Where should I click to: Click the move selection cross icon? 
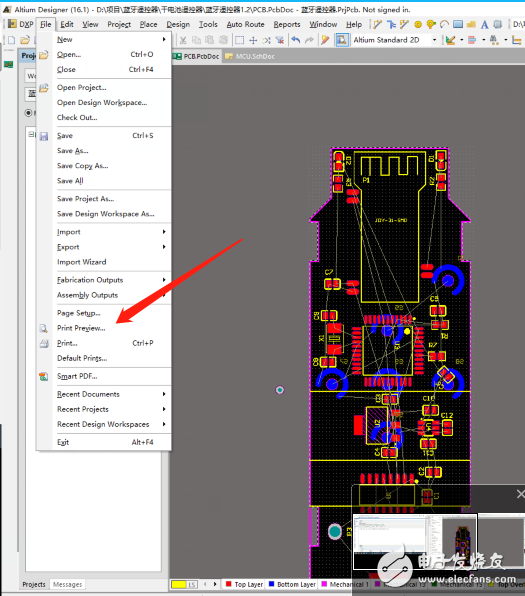[x=253, y=40]
